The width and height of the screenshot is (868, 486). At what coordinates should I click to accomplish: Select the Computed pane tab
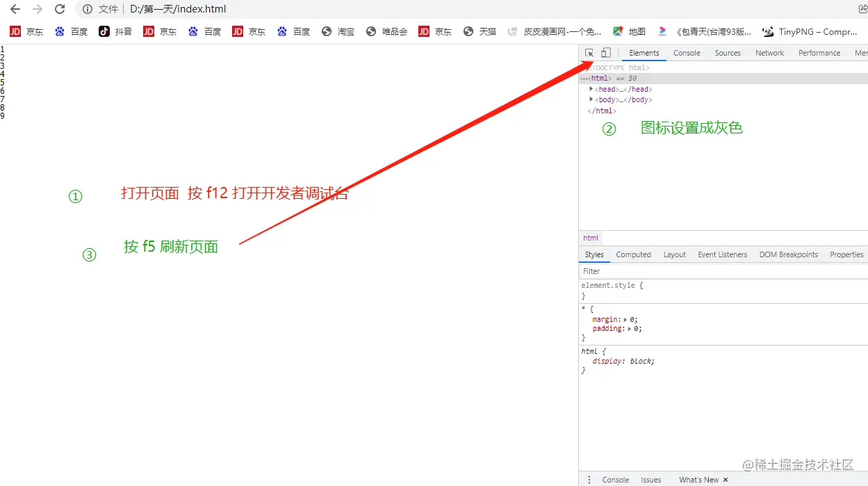click(x=634, y=254)
